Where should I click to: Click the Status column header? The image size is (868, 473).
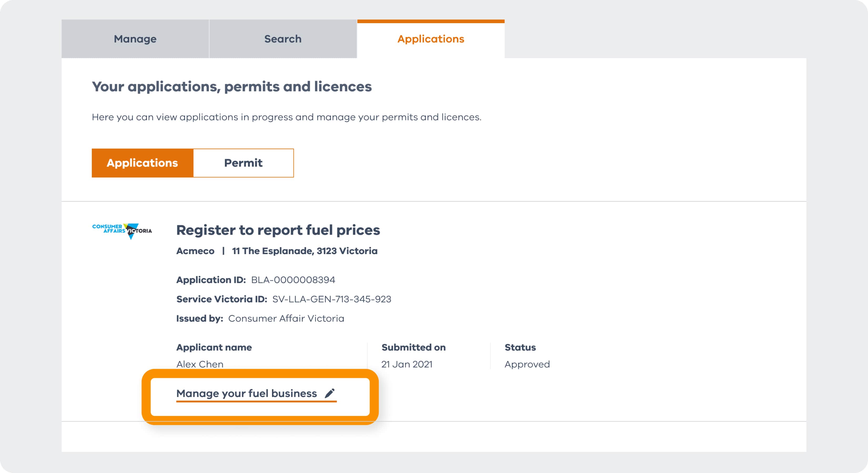pos(520,347)
